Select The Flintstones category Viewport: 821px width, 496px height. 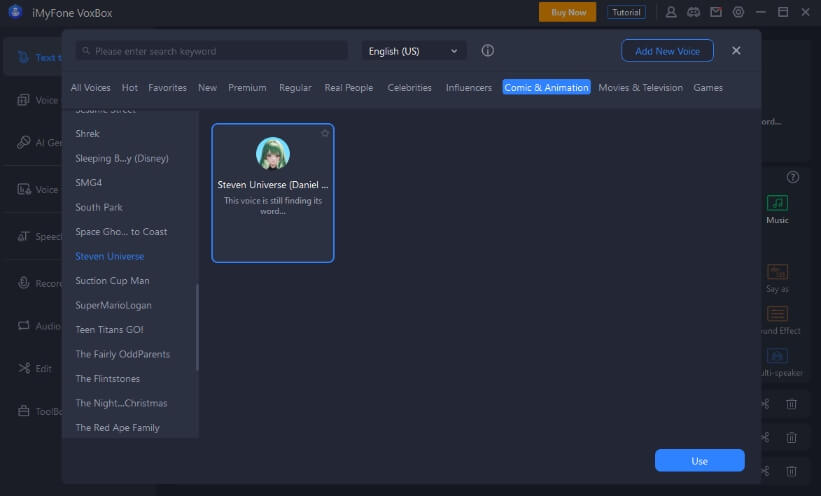(107, 378)
